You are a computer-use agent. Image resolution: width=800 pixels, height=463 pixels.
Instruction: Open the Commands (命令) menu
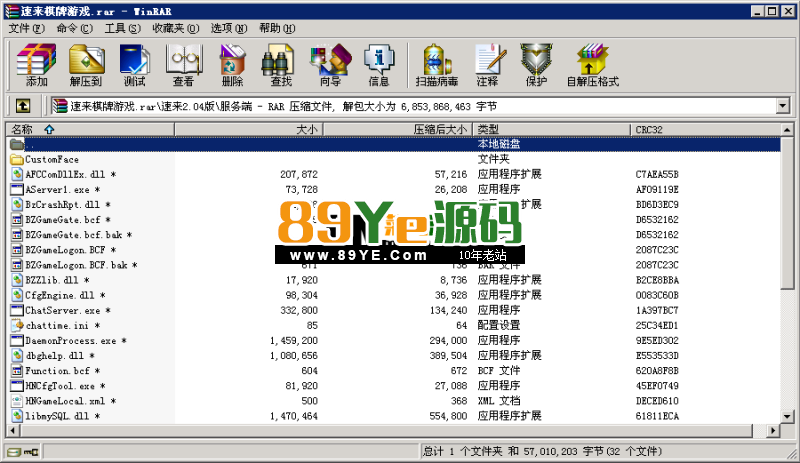pyautogui.click(x=74, y=28)
